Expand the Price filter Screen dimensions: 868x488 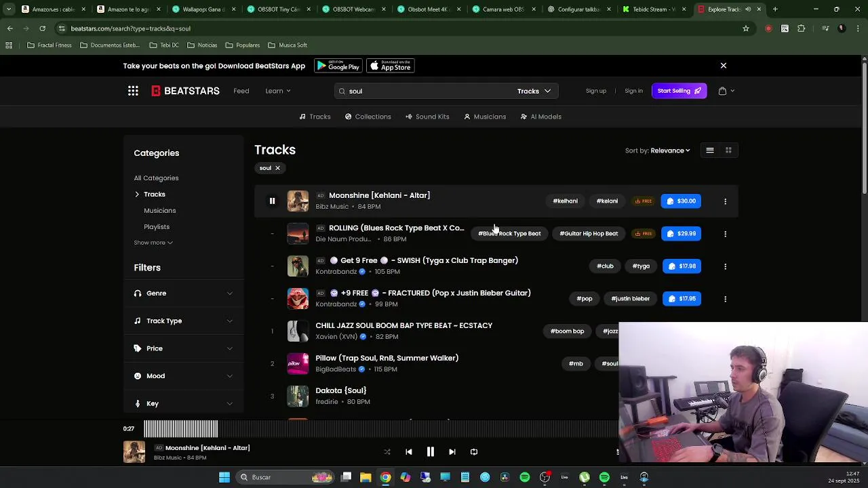[183, 348]
